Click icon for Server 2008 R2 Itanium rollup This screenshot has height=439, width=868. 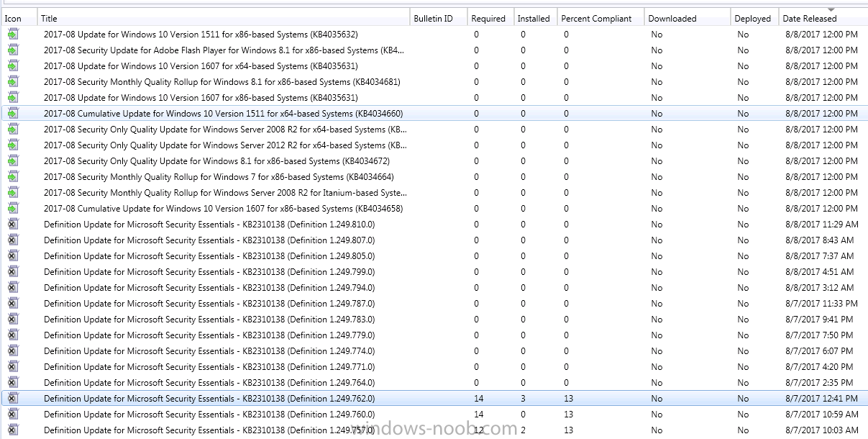pos(13,192)
